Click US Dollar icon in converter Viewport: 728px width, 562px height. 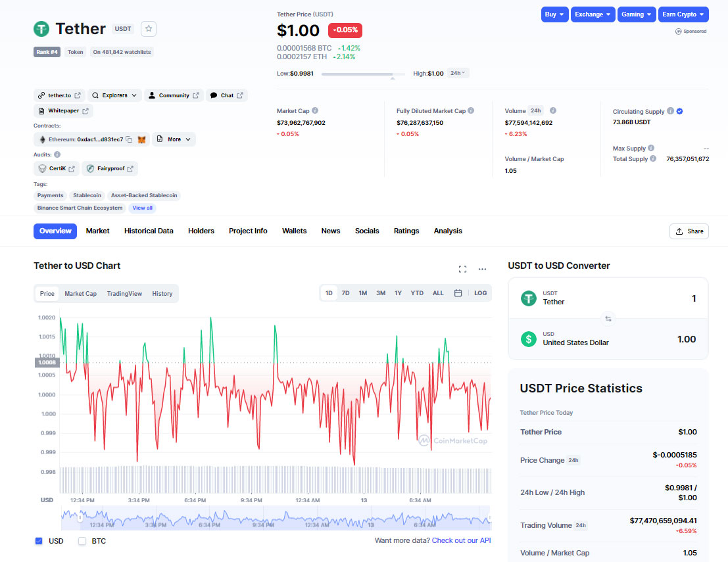coord(528,339)
